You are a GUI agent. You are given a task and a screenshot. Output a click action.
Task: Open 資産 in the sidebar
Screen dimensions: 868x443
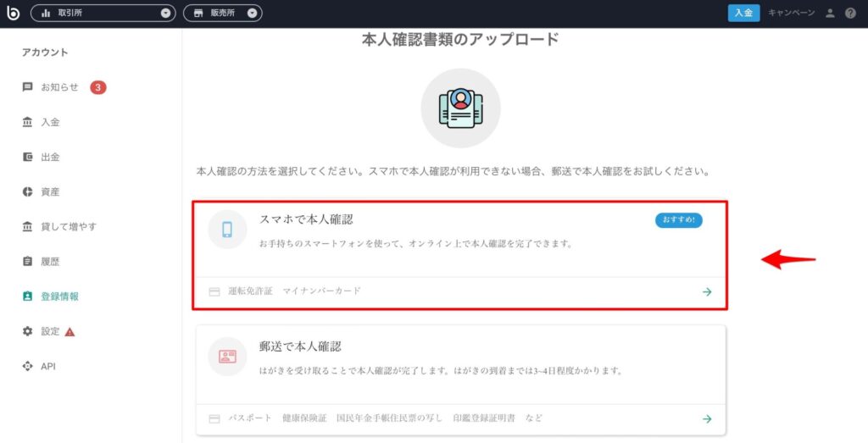click(50, 192)
